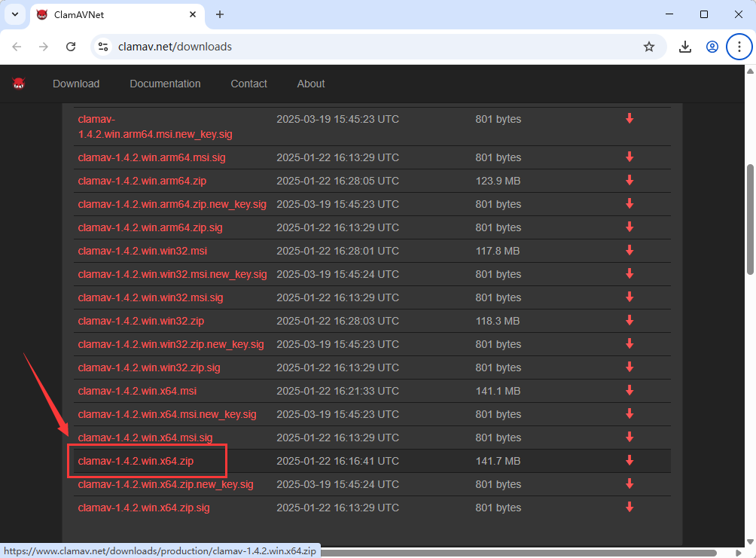Viewport: 756px width, 558px height.
Task: Go forward with the browser arrow
Action: tap(44, 47)
